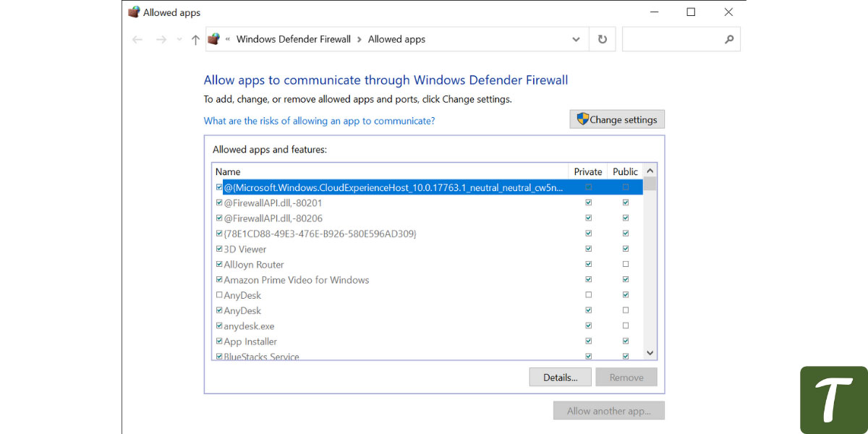Select the 3D Viewer row

(x=427, y=249)
